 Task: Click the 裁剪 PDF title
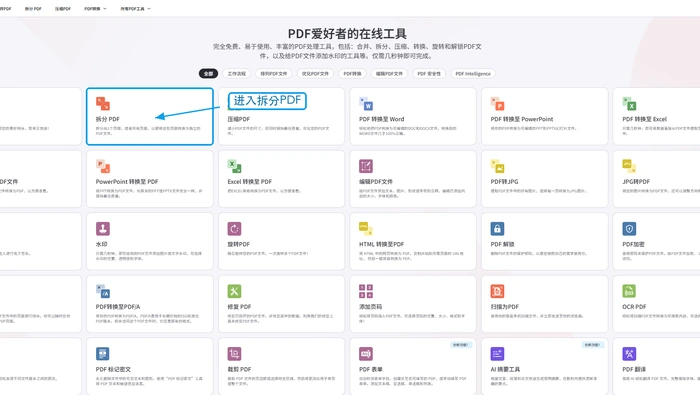239,369
